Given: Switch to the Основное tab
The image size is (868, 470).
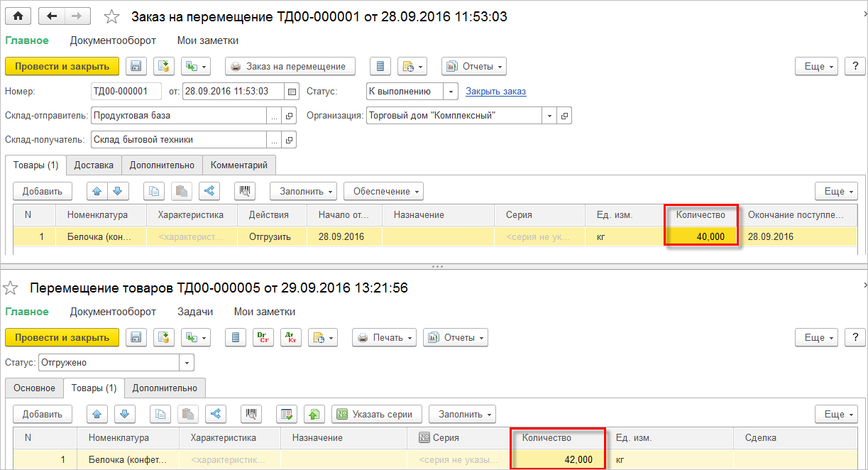Looking at the screenshot, I should click(x=34, y=388).
